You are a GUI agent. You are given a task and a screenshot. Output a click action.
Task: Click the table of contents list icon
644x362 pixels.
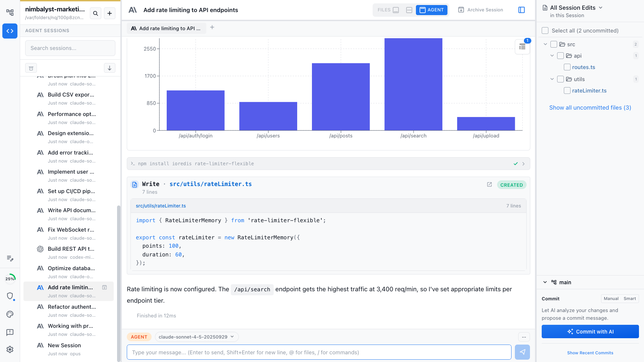pos(522,47)
